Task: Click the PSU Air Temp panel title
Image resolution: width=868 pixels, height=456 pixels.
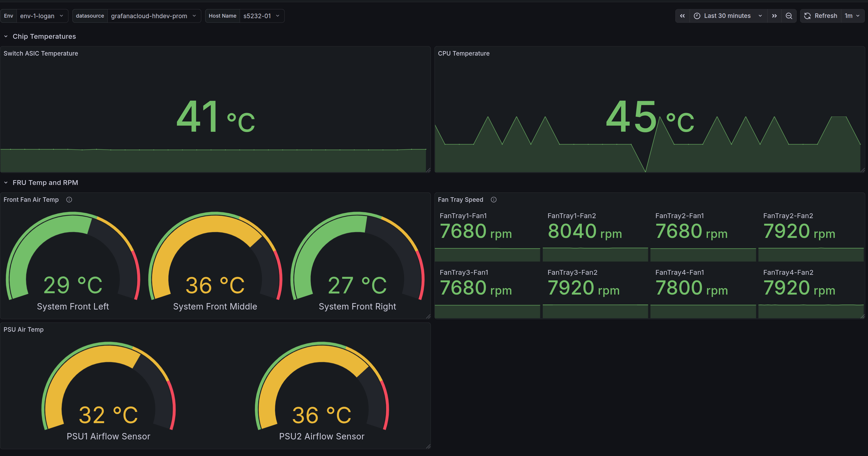Action: [x=24, y=329]
